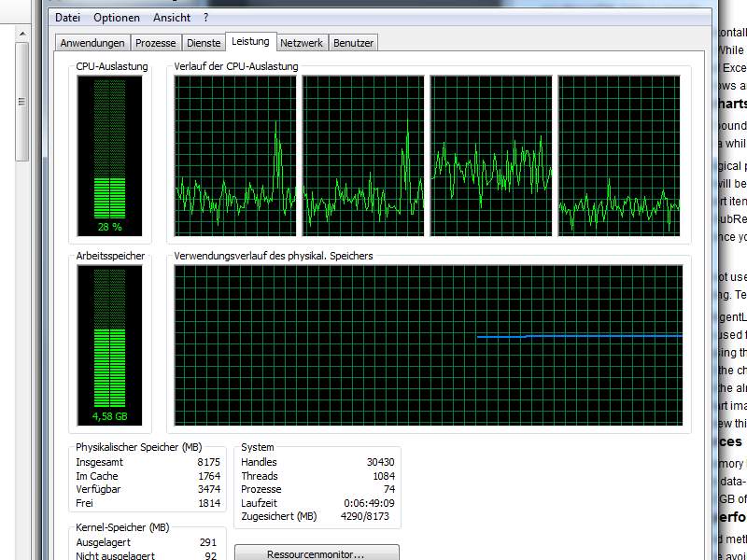This screenshot has width=747, height=560.
Task: Click the first CPU core history graph
Action: pyautogui.click(x=235, y=156)
